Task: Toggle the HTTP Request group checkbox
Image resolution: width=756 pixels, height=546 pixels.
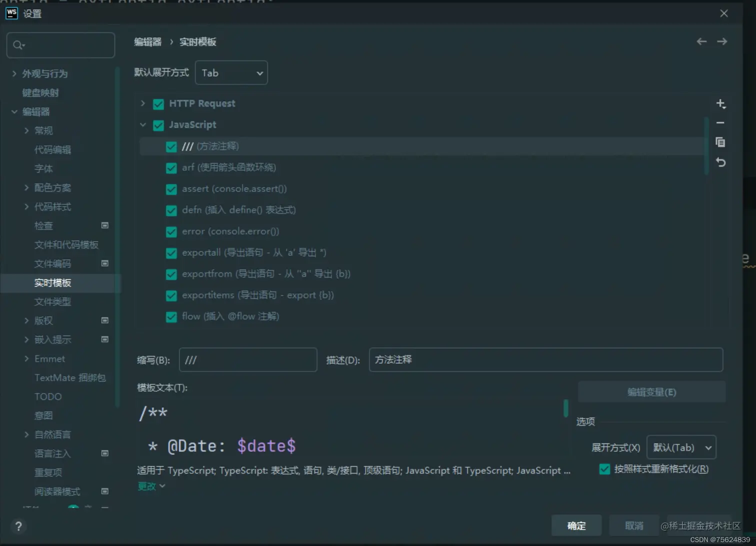Action: 158,104
